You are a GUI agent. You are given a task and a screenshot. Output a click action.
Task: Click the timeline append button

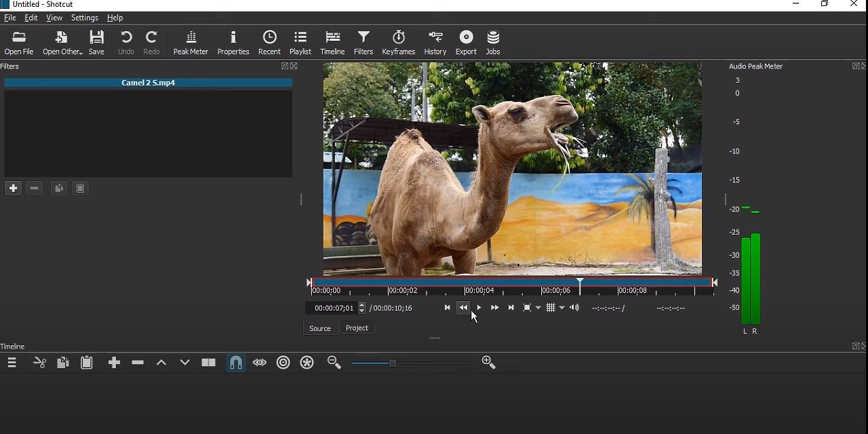114,363
